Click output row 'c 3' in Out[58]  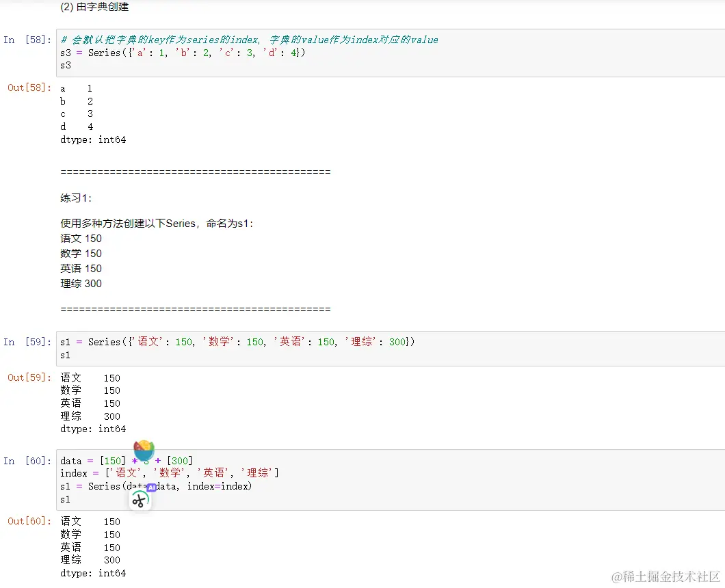pyautogui.click(x=77, y=113)
